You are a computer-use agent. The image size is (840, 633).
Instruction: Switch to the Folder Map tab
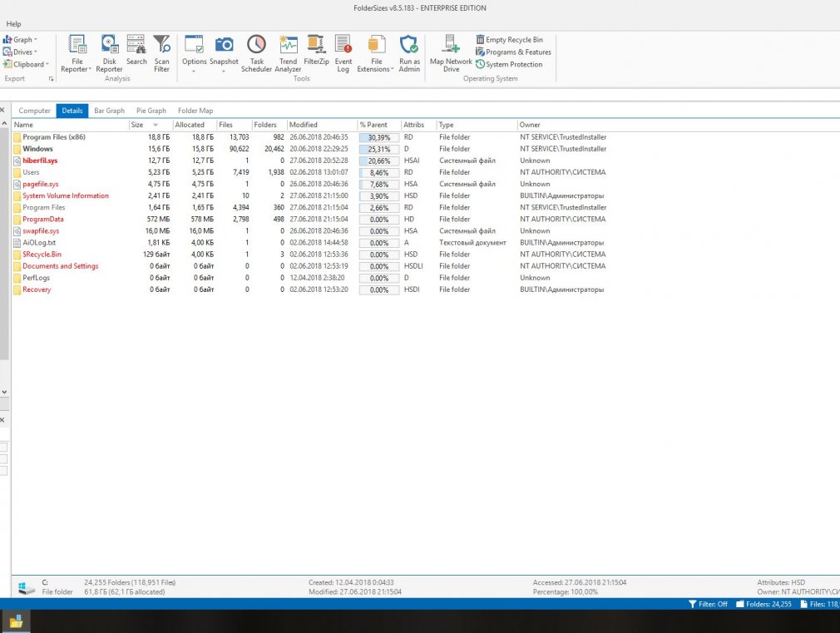[x=195, y=111]
